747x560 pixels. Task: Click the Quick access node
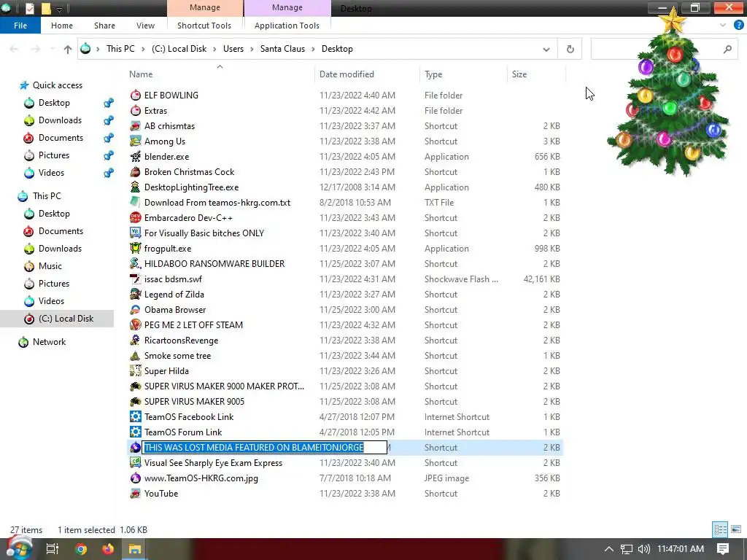(57, 85)
